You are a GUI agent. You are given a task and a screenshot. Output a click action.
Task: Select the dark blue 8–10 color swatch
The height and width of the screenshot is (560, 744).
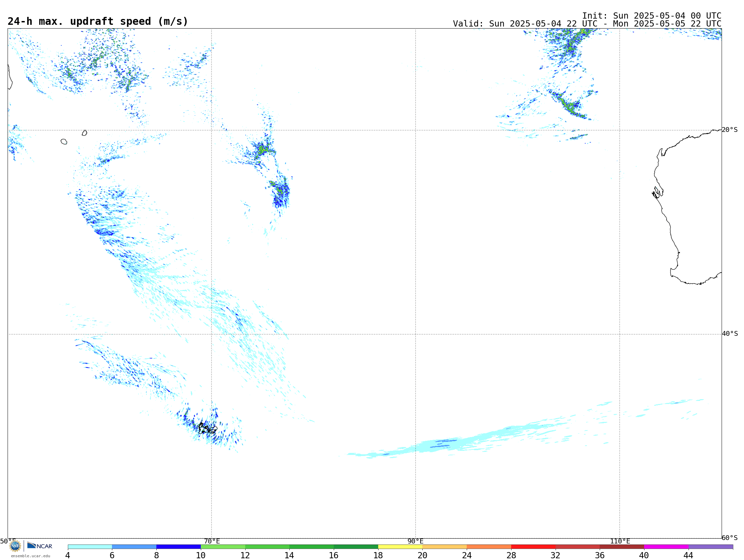[x=179, y=547]
